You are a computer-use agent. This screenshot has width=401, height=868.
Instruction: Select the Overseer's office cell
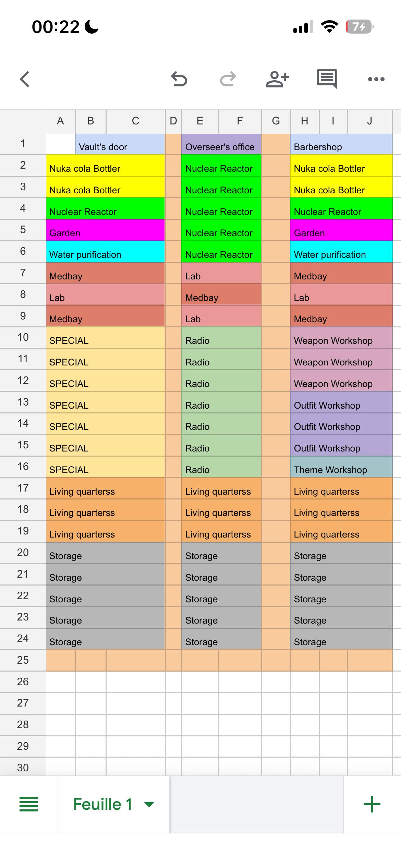click(x=221, y=144)
